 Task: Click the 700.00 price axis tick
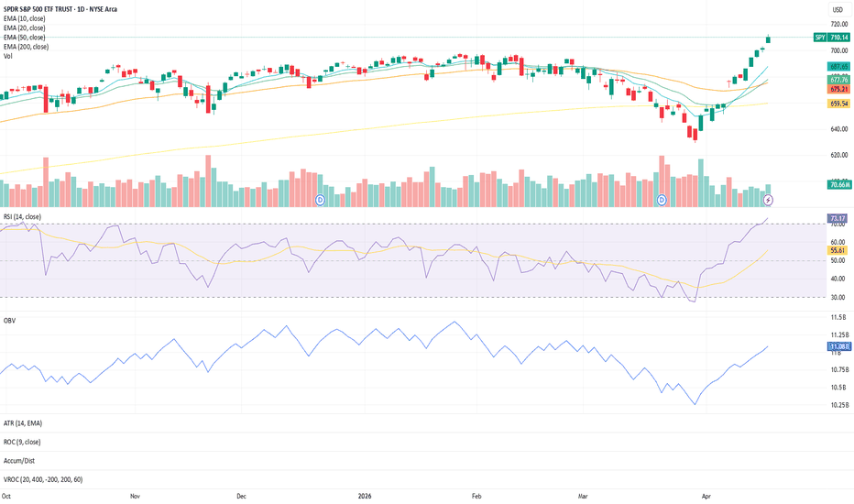click(x=838, y=50)
